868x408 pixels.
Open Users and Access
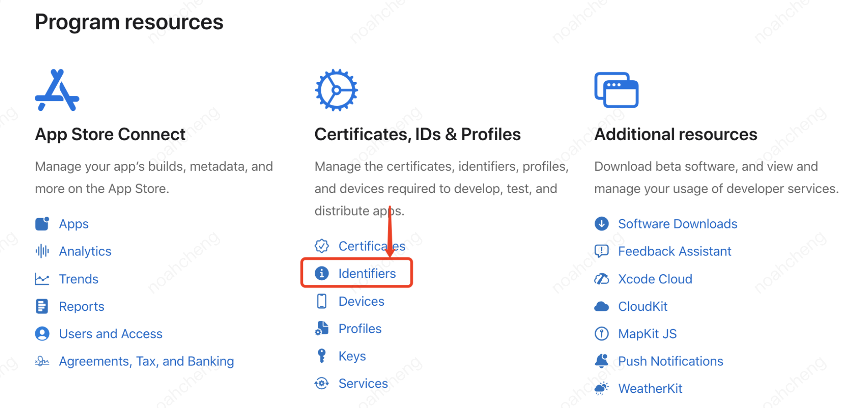click(111, 334)
